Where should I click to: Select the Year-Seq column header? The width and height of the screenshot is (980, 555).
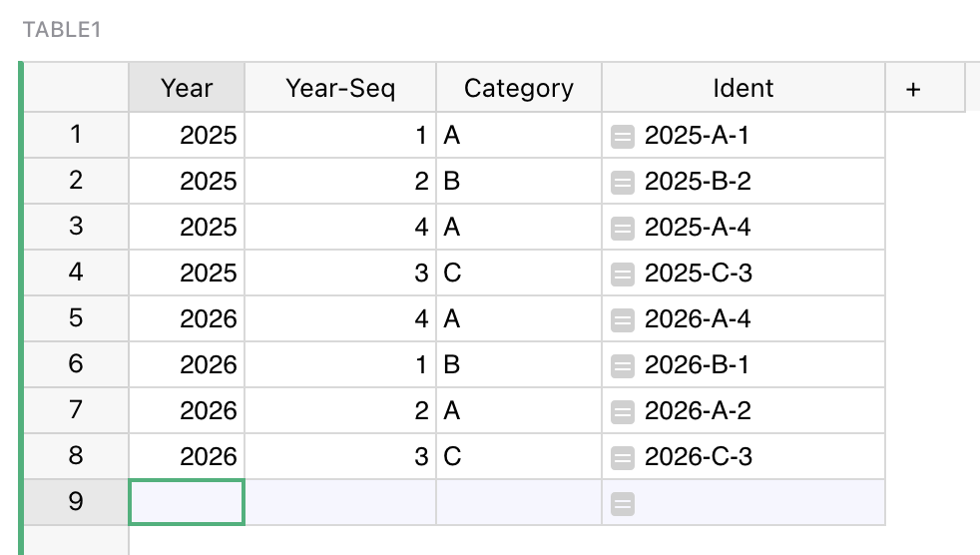[x=340, y=89]
